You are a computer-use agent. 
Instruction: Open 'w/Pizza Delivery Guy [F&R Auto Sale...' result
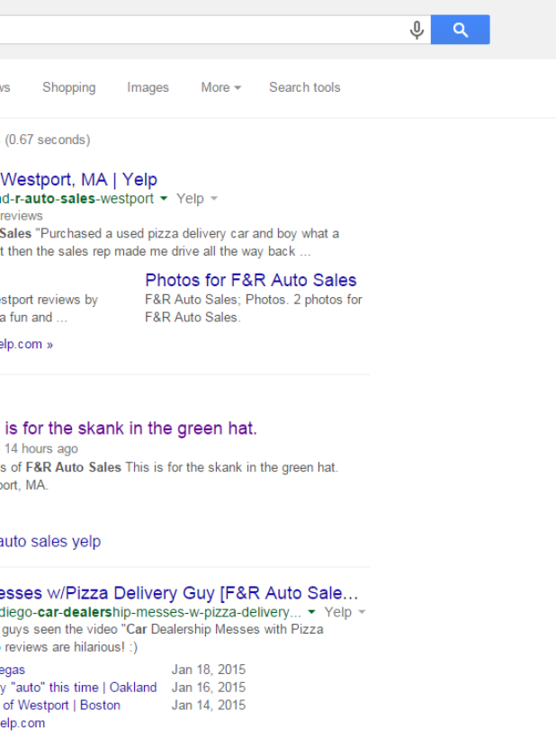tap(179, 593)
